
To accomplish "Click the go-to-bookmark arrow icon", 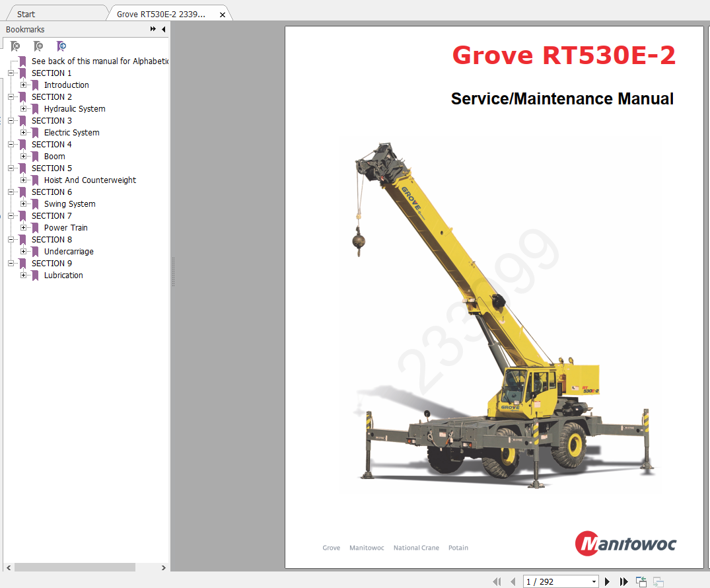I will [x=61, y=46].
